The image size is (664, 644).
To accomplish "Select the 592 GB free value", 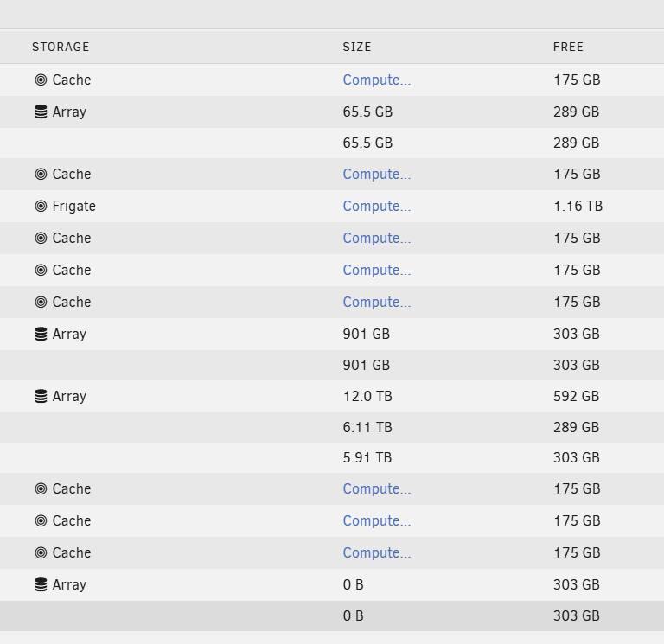I will point(577,396).
